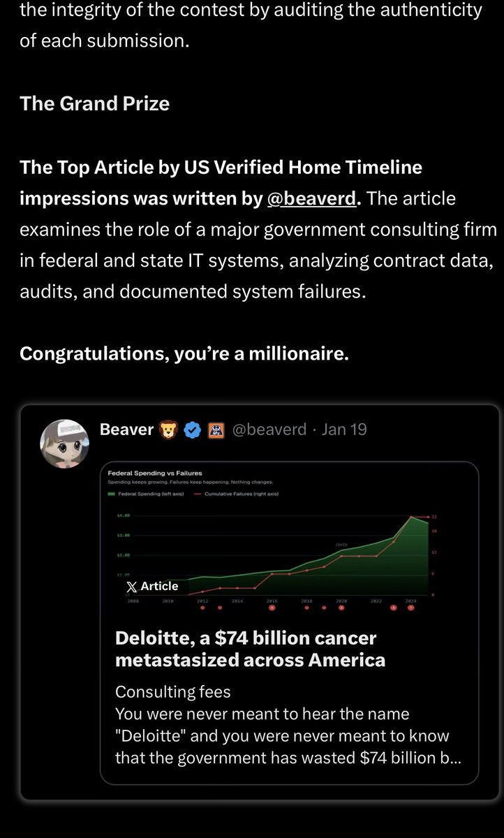Viewport: 504px width, 838px height.
Task: Tap Beaver's profile avatar picture
Action: coord(64,444)
